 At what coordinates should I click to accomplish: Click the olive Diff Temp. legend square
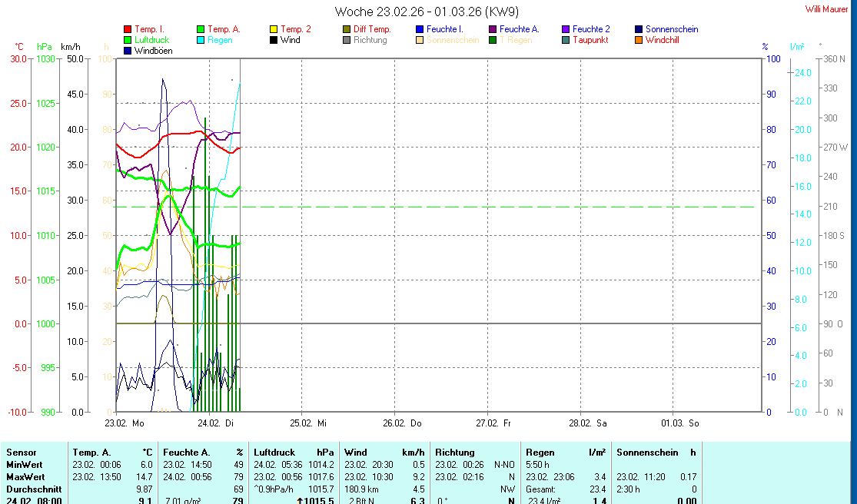(347, 29)
